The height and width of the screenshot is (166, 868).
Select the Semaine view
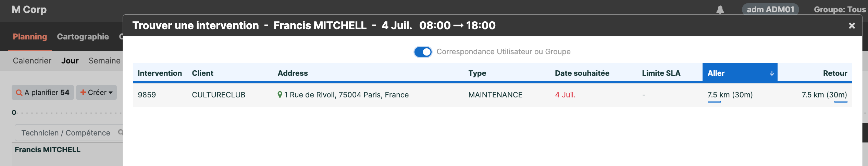[x=104, y=61]
